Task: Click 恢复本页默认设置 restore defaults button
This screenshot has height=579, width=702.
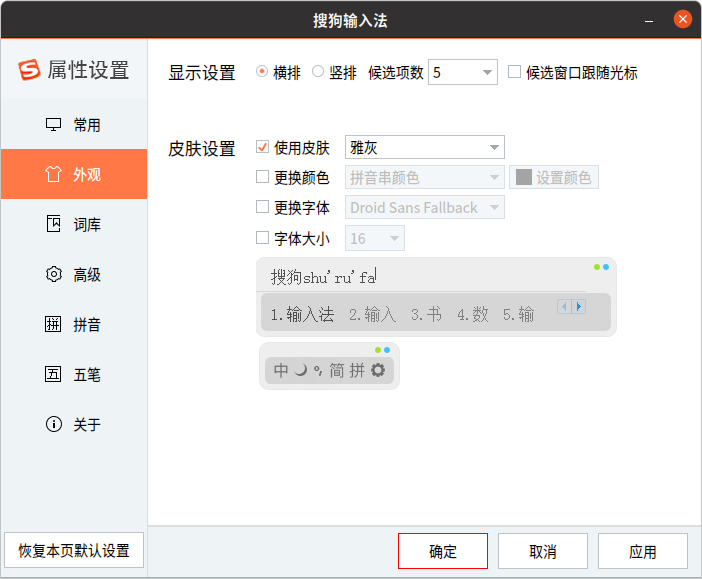Action: tap(74, 550)
